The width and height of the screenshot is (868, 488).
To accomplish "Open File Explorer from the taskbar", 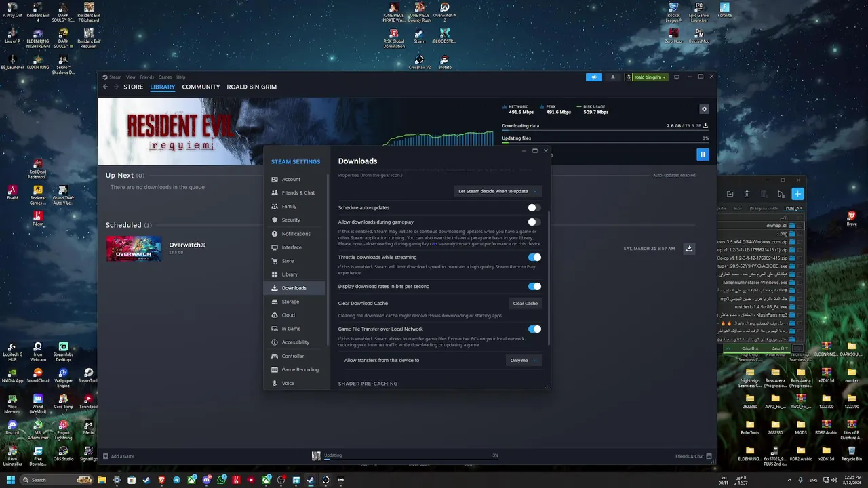I will (x=102, y=480).
